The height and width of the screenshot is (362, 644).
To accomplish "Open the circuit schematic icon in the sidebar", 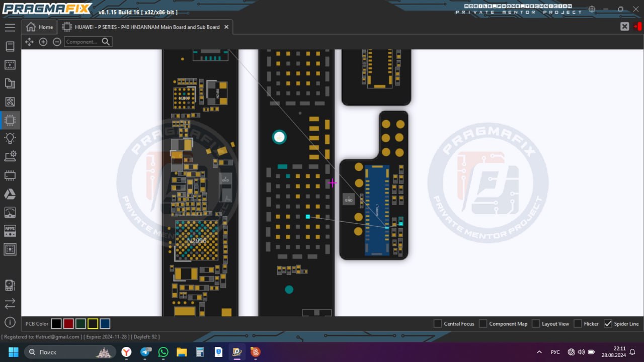I will tap(10, 102).
